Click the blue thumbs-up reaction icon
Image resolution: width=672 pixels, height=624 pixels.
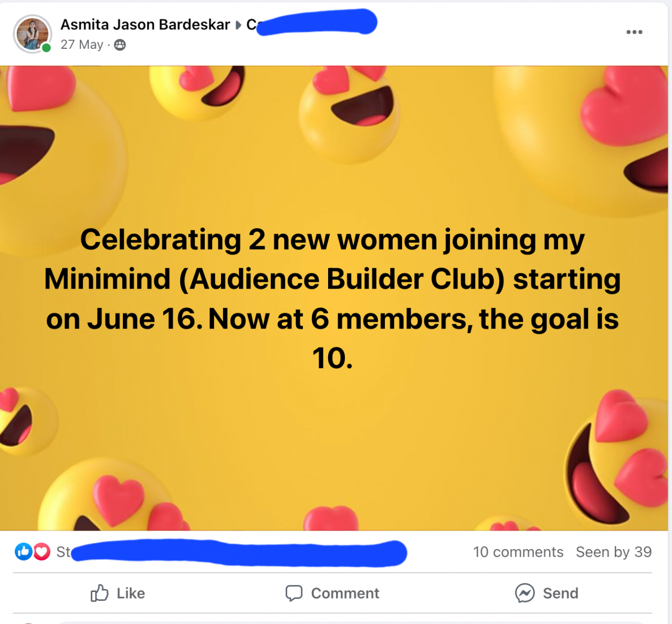(24, 552)
